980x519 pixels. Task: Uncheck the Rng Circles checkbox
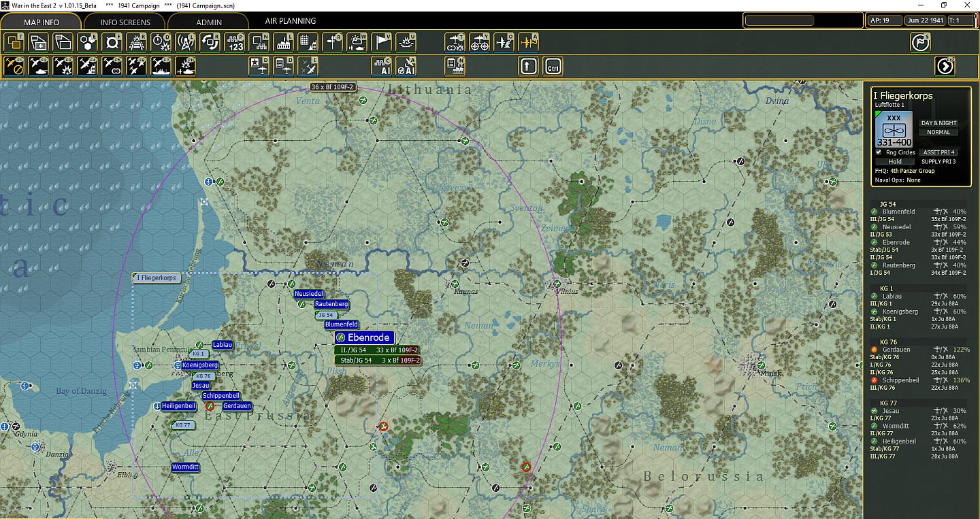[879, 152]
